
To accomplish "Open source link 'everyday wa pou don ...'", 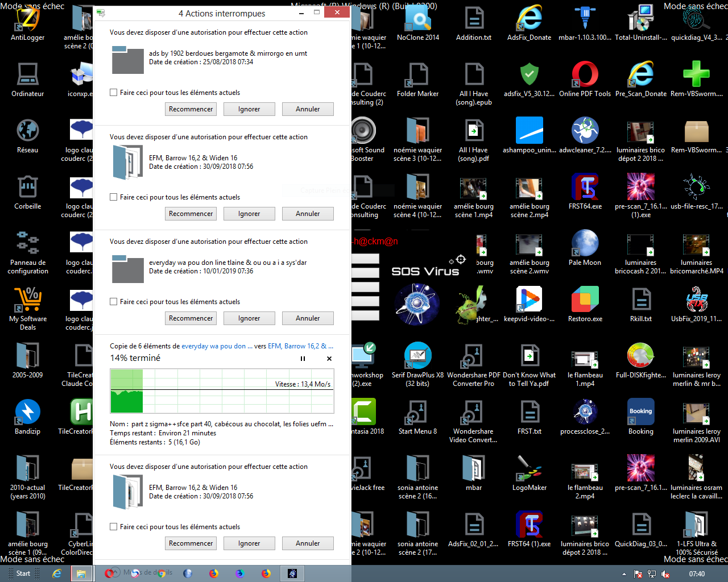I will [217, 346].
